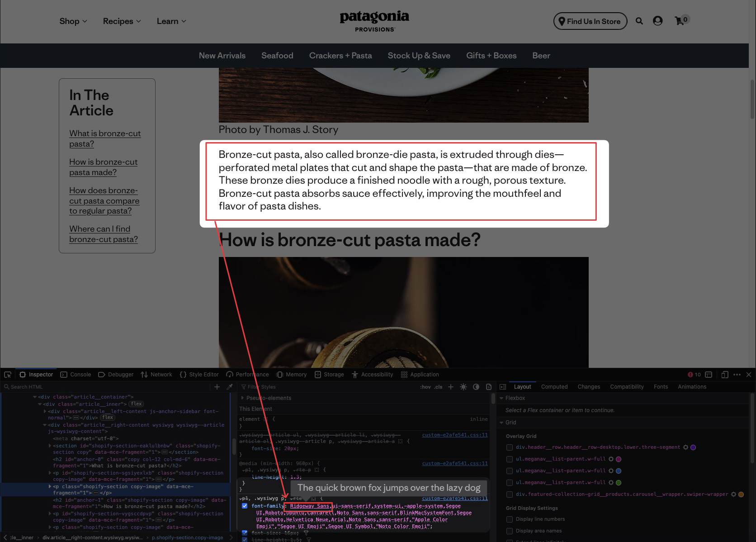The height and width of the screenshot is (542, 756).
Task: Click p.shopify-section.copy-image breadcrumb
Action: point(187,537)
